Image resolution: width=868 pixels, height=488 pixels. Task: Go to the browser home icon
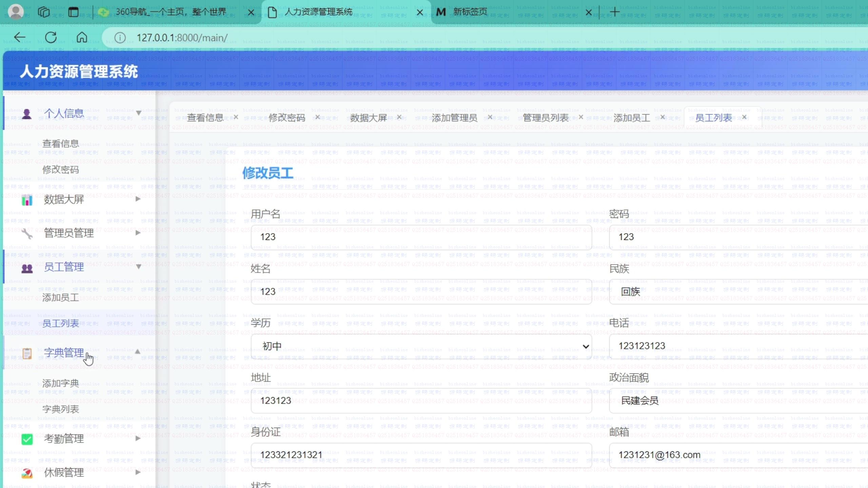tap(82, 37)
